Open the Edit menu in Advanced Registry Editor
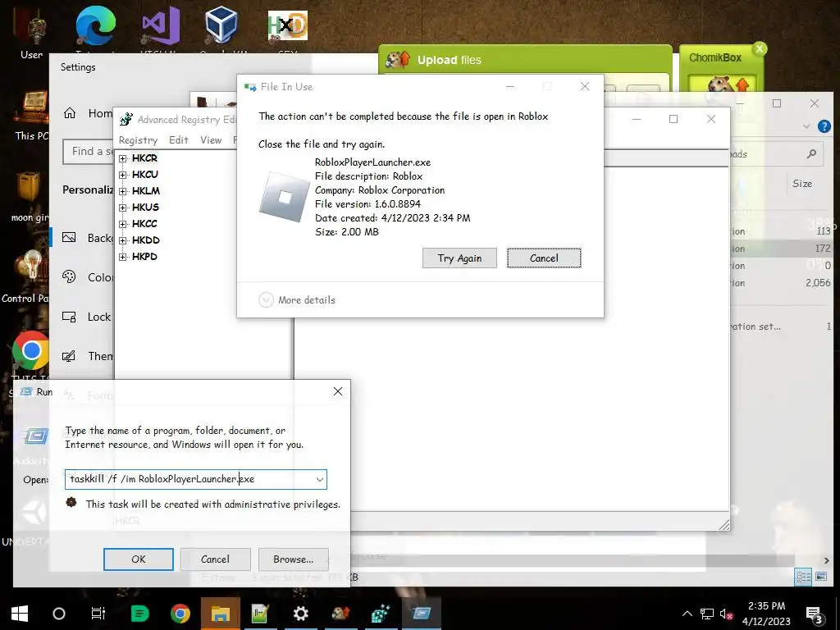 coord(178,139)
